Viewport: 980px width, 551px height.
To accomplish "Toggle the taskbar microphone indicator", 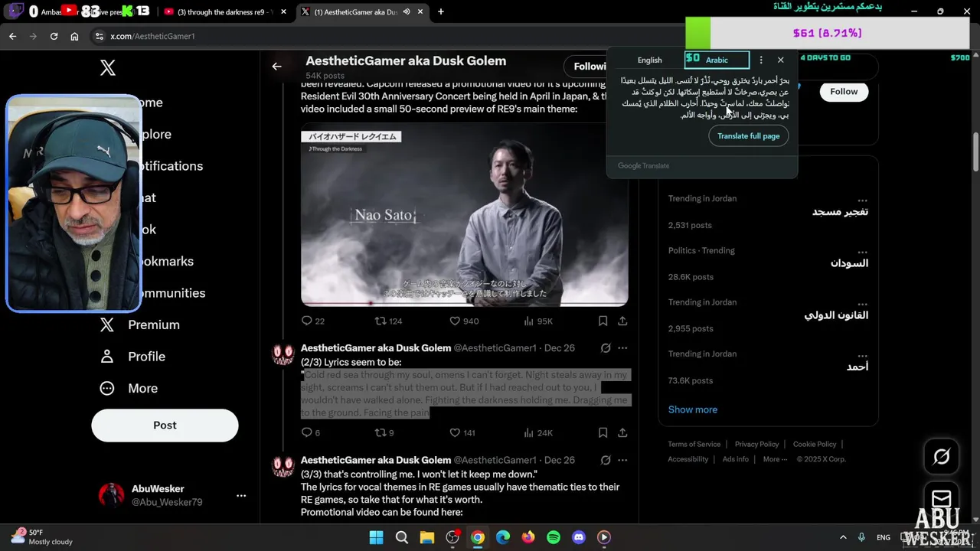I will click(x=862, y=537).
